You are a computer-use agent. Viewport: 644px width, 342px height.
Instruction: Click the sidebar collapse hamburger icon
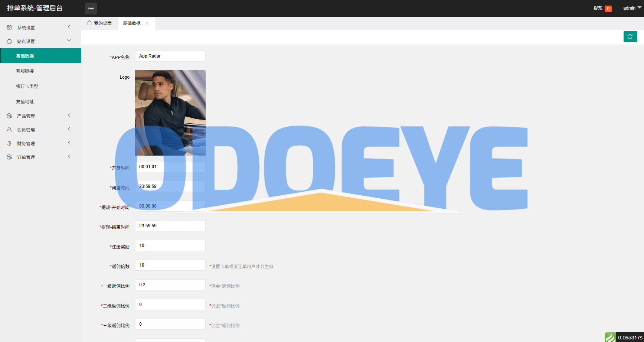tap(91, 8)
